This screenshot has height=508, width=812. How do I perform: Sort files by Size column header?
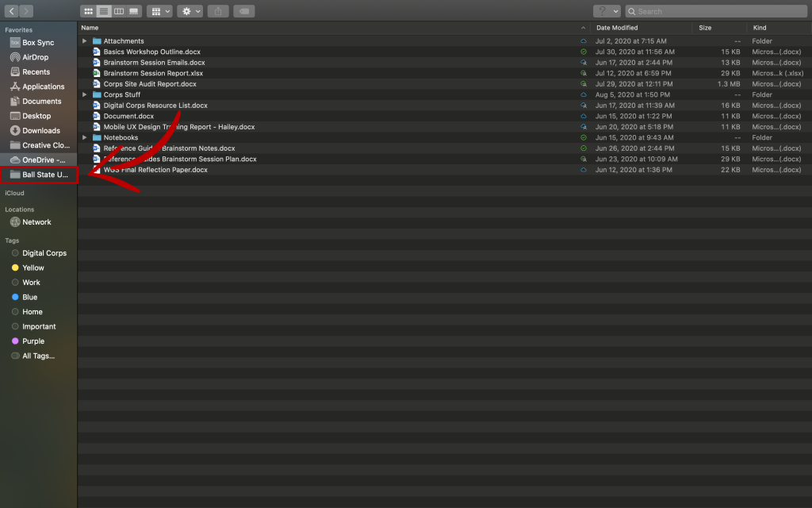(705, 28)
